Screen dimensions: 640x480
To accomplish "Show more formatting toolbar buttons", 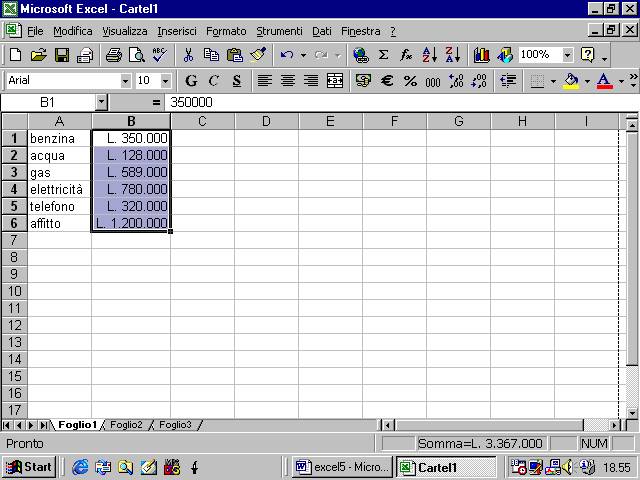I will click(x=633, y=80).
